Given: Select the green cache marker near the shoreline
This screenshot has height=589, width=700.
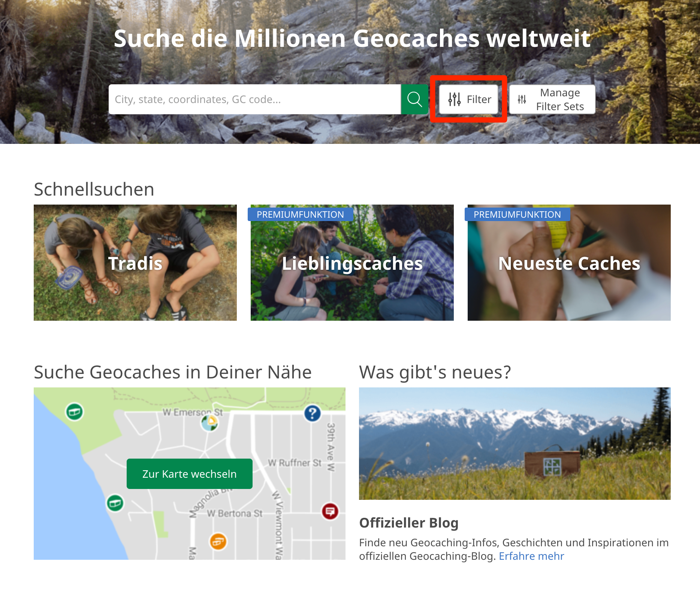Looking at the screenshot, I should click(x=115, y=503).
